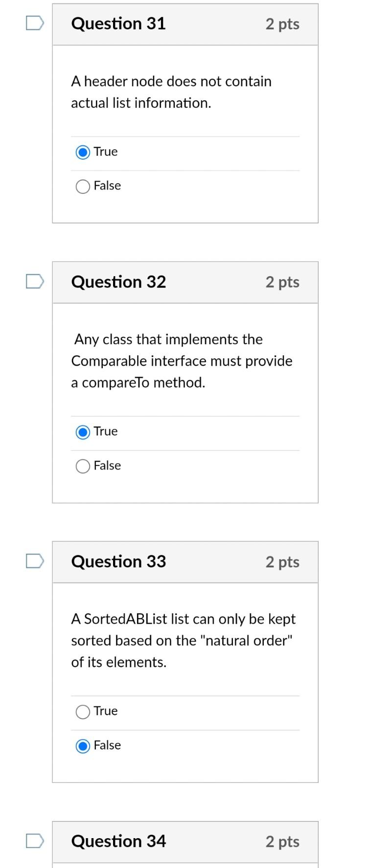Select True for Question 32
The width and height of the screenshot is (370, 868).
pos(83,432)
